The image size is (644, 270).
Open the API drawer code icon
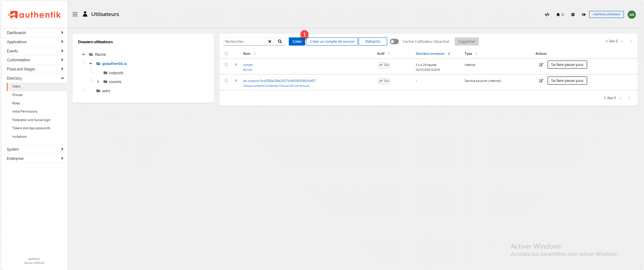point(547,15)
